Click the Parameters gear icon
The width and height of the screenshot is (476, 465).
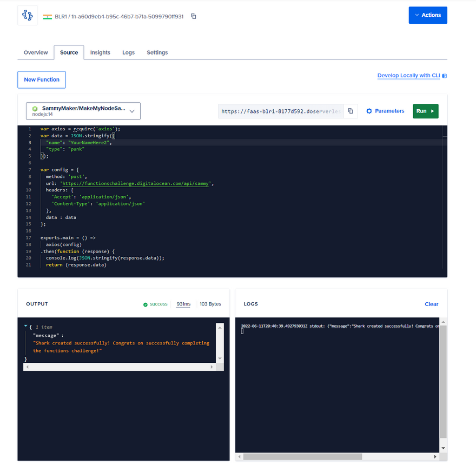[x=369, y=111]
